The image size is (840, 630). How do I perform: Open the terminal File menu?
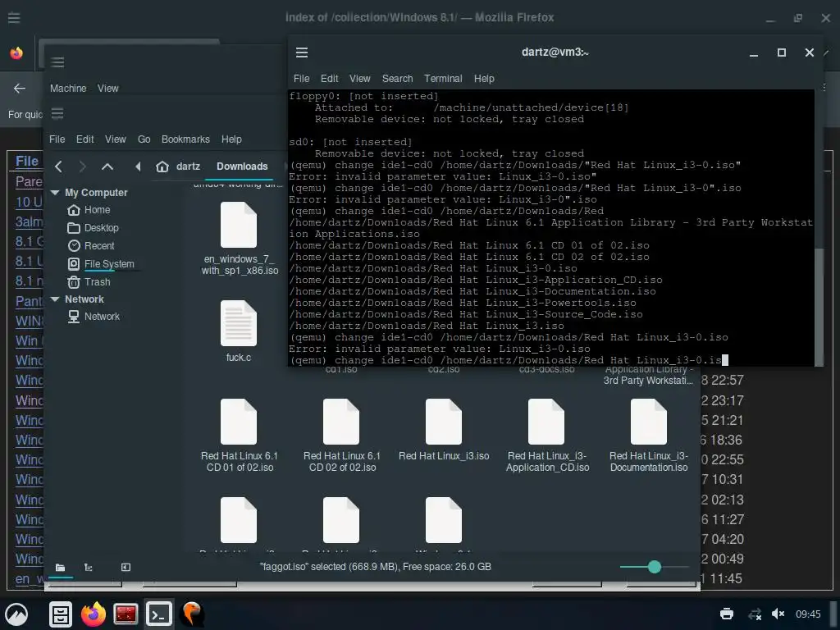pyautogui.click(x=302, y=79)
